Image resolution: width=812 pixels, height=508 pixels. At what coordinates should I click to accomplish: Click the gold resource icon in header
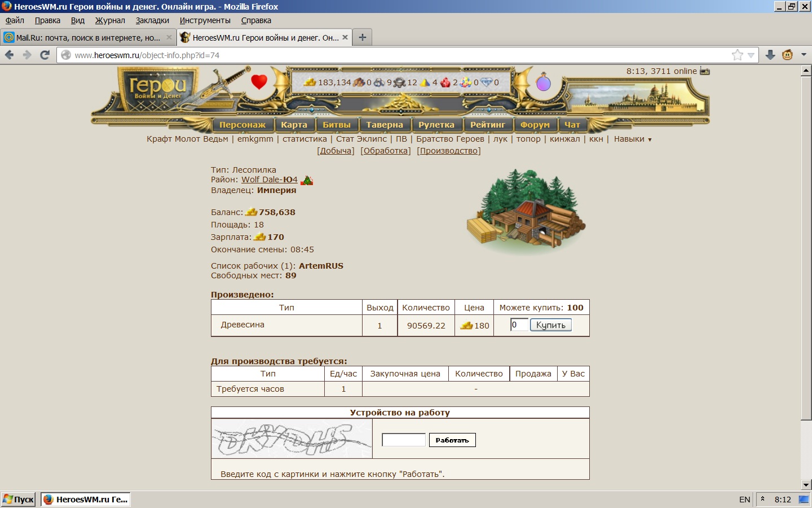click(310, 82)
